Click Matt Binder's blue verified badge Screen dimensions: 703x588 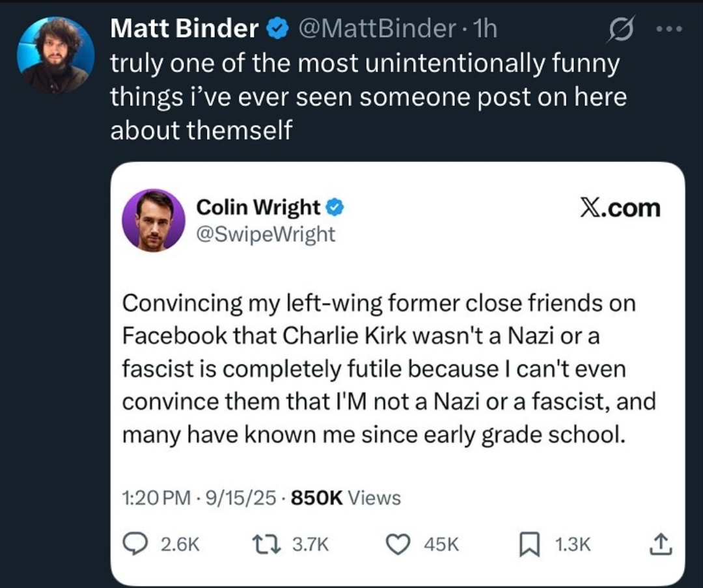[277, 29]
